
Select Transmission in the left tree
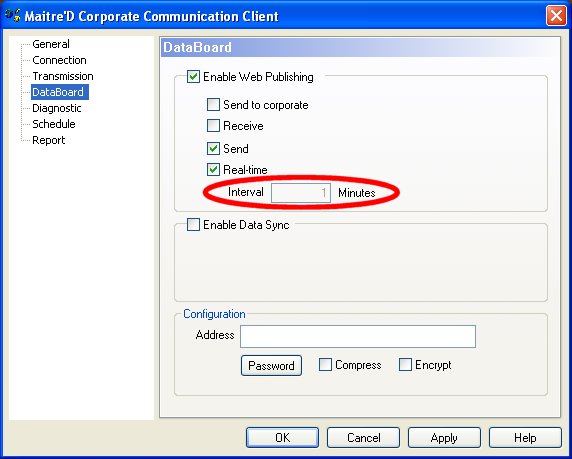click(x=63, y=76)
